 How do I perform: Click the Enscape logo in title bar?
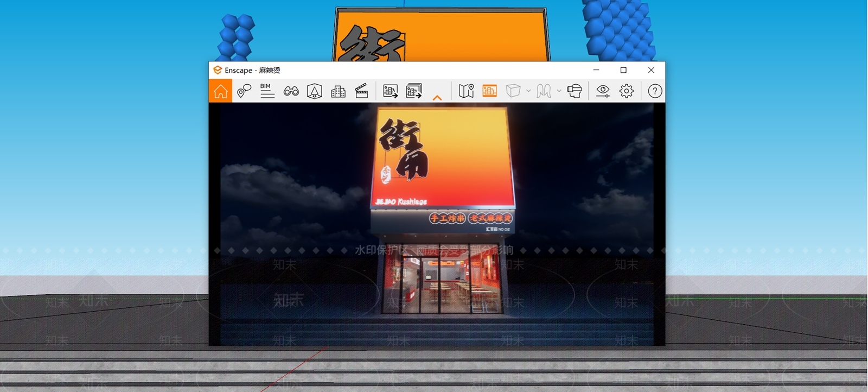pyautogui.click(x=217, y=70)
